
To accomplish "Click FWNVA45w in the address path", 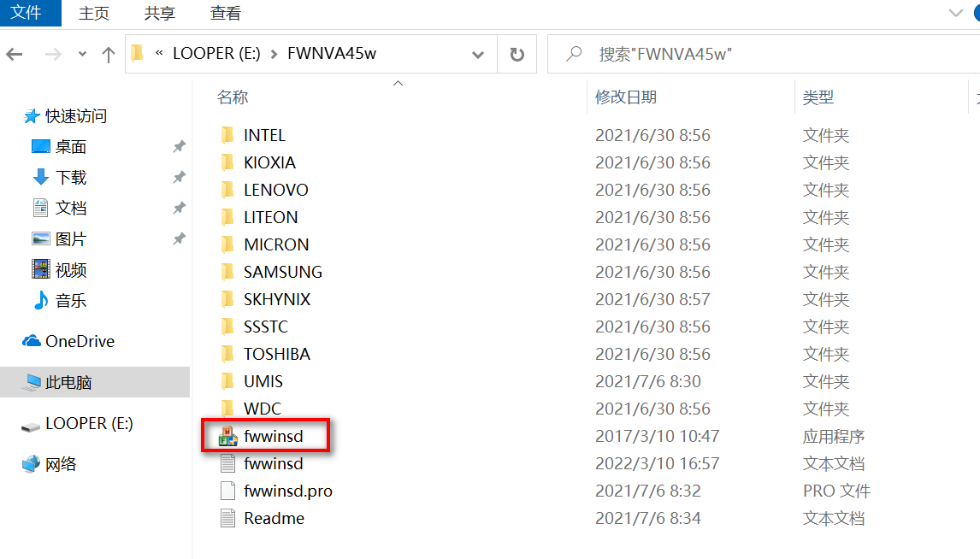I will point(331,54).
